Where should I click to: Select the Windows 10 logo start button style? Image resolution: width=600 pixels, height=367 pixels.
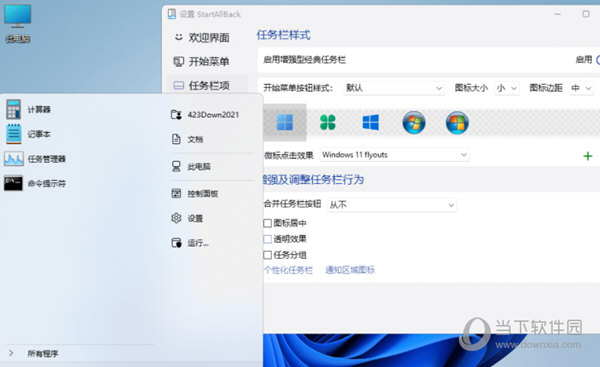pos(370,122)
